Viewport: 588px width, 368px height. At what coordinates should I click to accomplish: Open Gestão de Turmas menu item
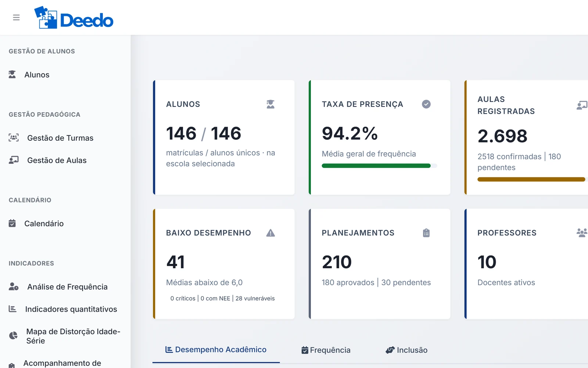point(60,138)
